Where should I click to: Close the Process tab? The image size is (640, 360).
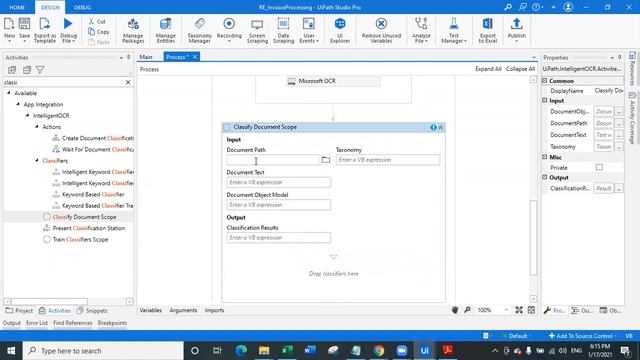coord(195,57)
